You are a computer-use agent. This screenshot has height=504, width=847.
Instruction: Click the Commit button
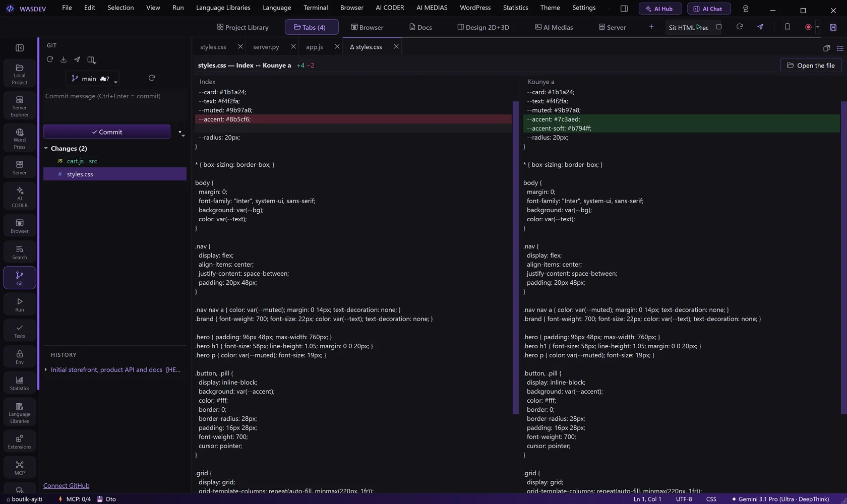(x=107, y=132)
